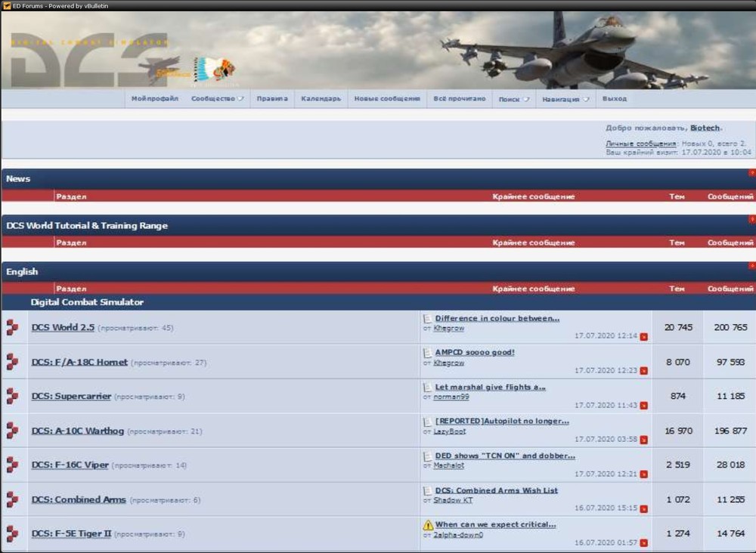The image size is (756, 553).
Task: Open Календарь in the navbar
Action: (x=321, y=99)
